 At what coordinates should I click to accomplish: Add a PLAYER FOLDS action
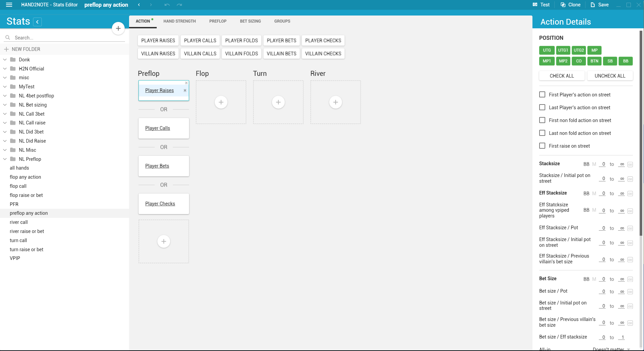242,40
